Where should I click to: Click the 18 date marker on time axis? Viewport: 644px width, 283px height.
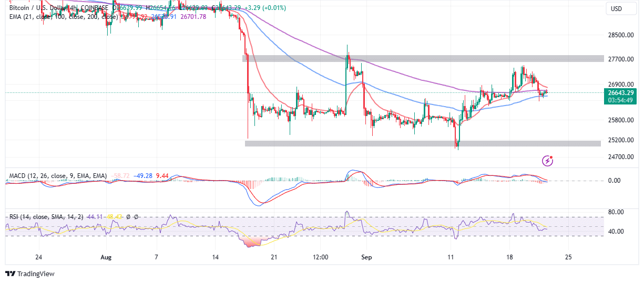(509, 258)
